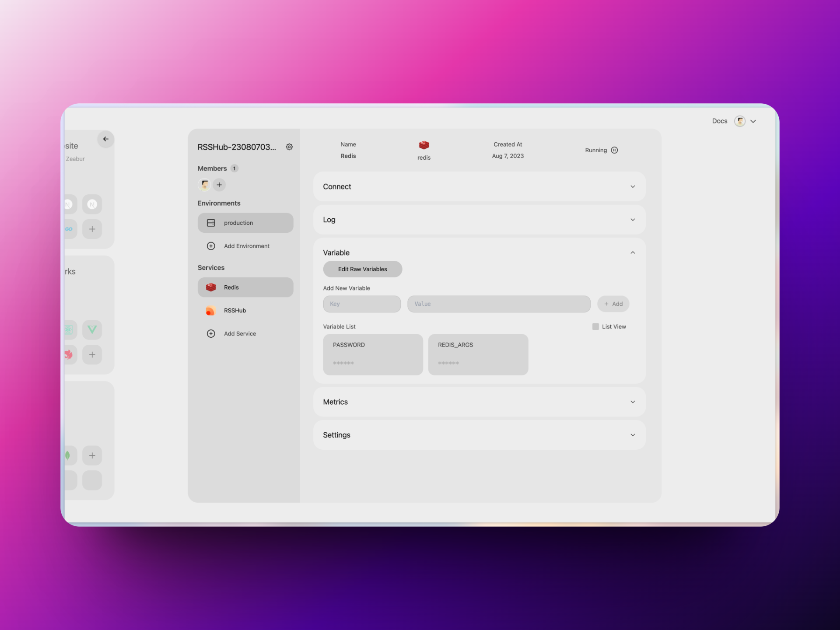Click Edit Raw Variables button
The image size is (840, 630).
362,269
